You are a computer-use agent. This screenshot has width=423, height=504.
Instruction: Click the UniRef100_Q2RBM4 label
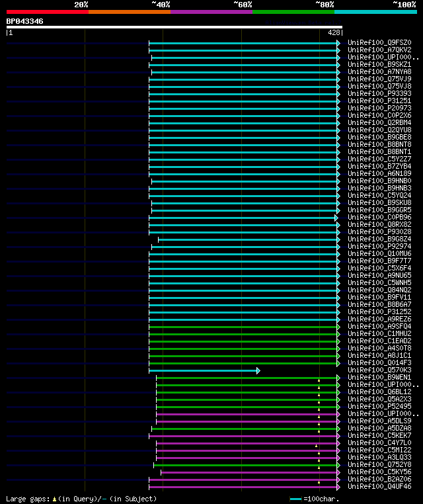click(x=379, y=123)
